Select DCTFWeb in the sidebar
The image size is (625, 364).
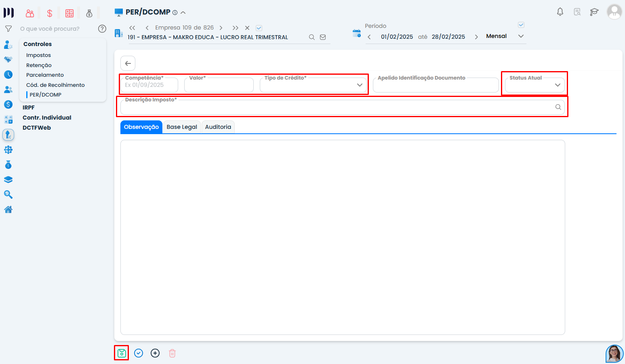(37, 128)
